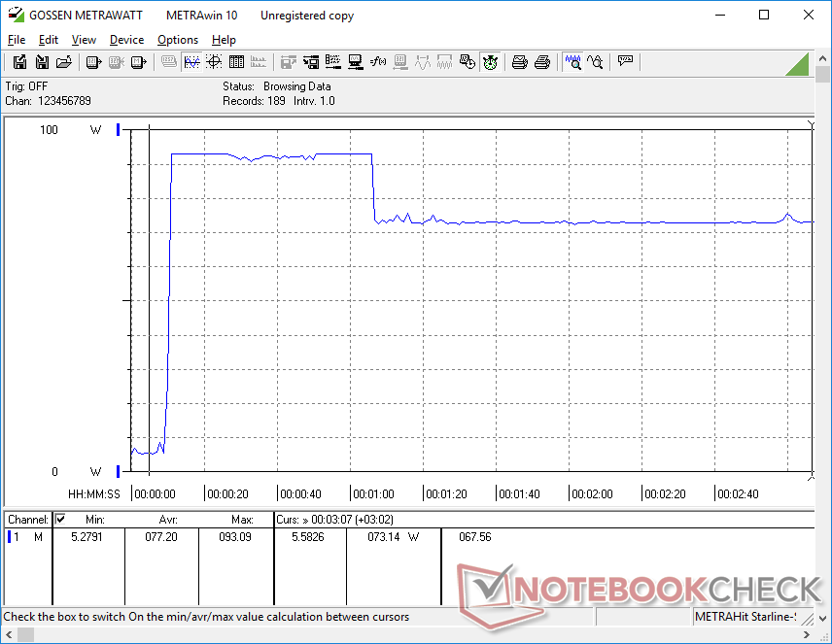Viewport: 832px width, 644px height.
Task: Click the greyed multi-graph view icon
Action: click(259, 62)
